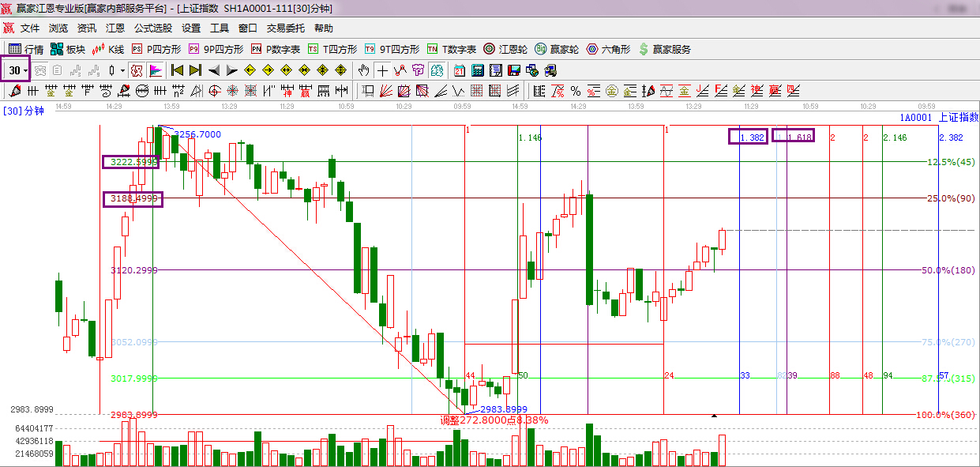Click the 1A0001 上证指数 stock label
980x467 pixels.
pyautogui.click(x=938, y=117)
